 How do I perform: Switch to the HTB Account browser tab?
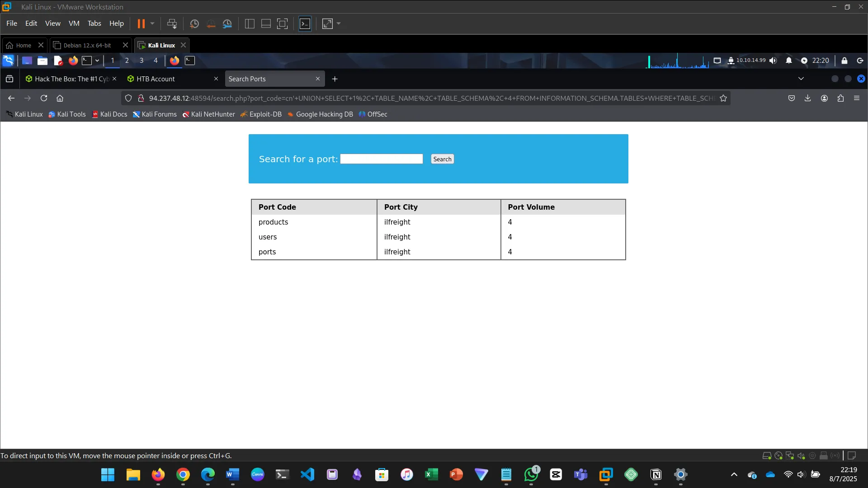click(156, 79)
